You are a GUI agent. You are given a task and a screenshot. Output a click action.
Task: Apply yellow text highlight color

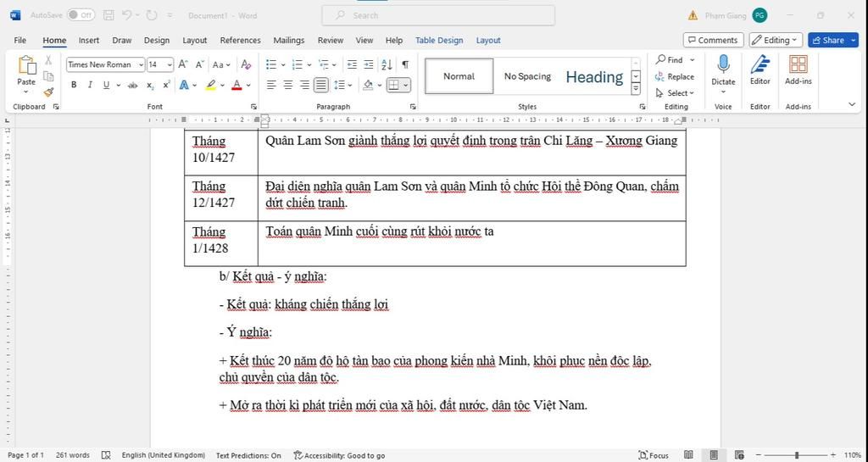[x=210, y=86]
